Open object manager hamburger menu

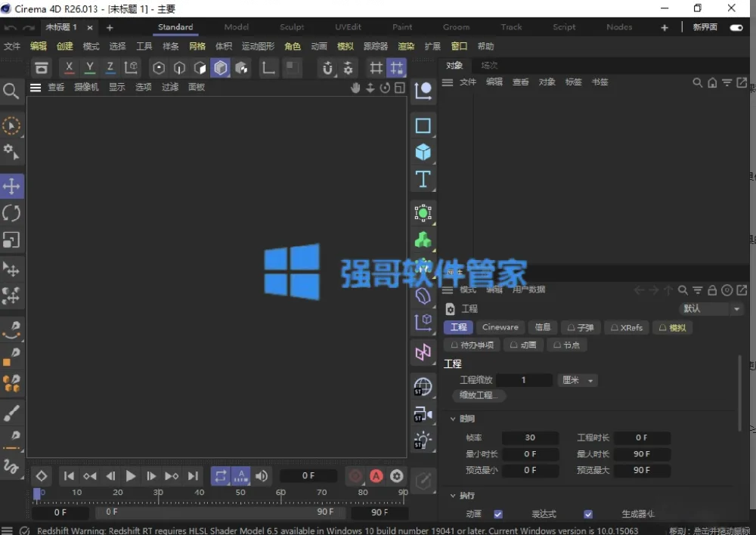(x=448, y=82)
